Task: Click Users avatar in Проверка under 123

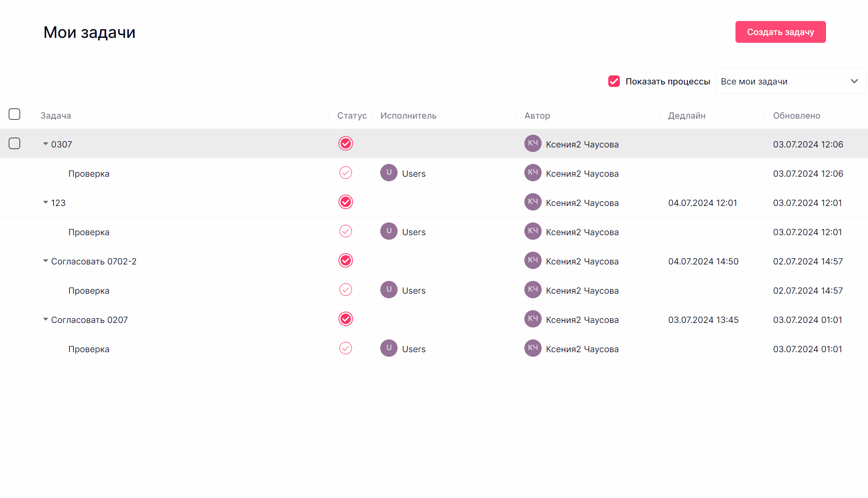Action: tap(389, 231)
